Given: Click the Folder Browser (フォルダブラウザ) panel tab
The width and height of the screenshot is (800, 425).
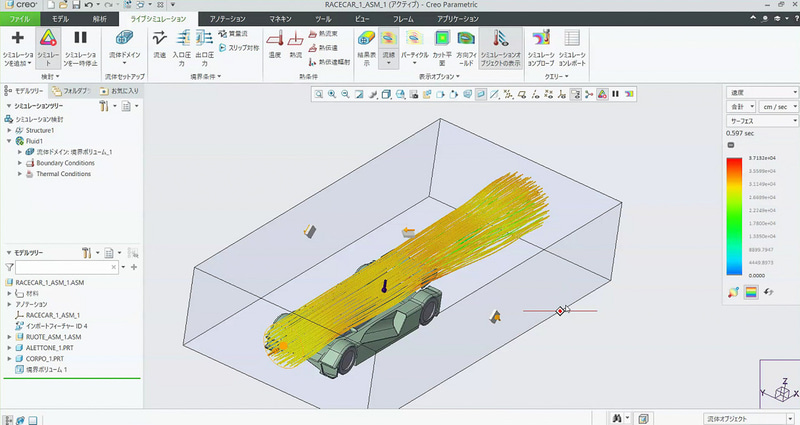Looking at the screenshot, I should (71, 91).
